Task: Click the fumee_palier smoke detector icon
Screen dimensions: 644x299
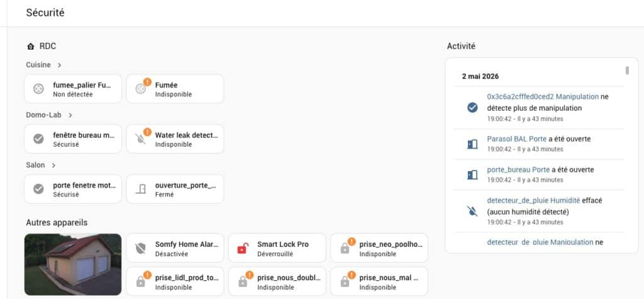Action: click(x=38, y=89)
